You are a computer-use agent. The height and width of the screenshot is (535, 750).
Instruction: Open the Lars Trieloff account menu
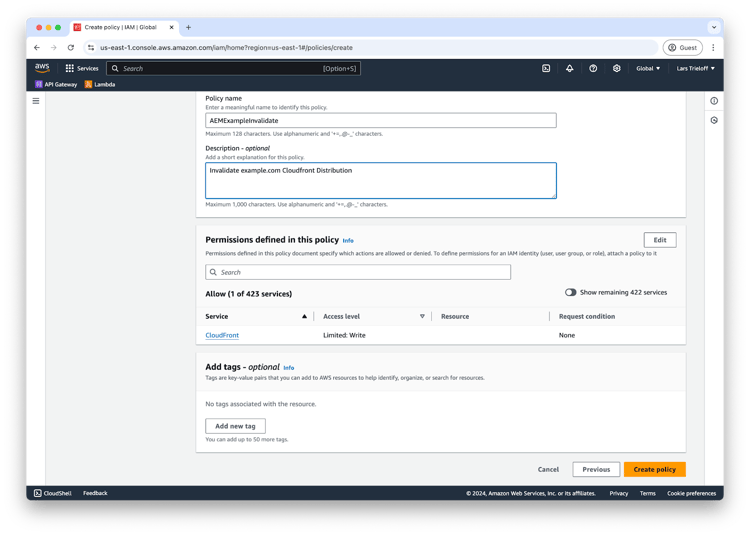point(695,68)
